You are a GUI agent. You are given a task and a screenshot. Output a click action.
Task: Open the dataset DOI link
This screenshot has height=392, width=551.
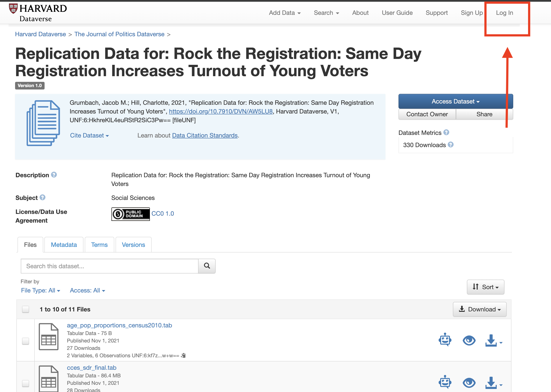point(220,112)
